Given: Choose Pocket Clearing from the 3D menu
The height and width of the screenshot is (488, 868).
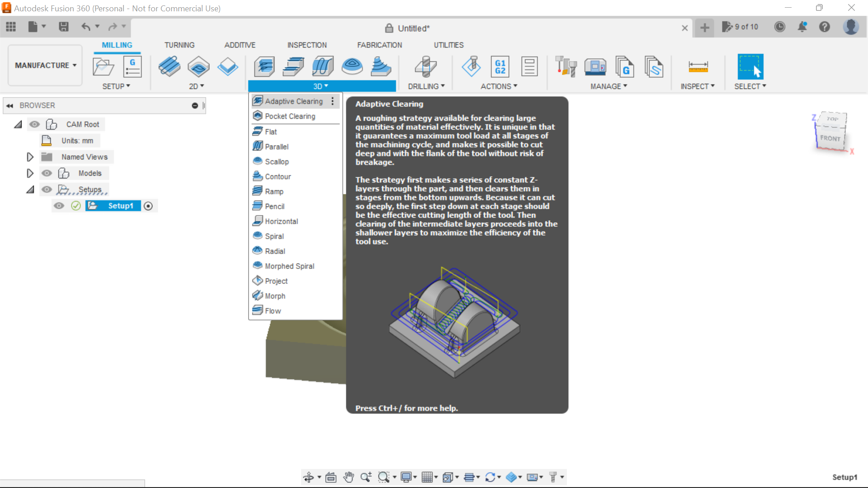Looking at the screenshot, I should coord(289,116).
